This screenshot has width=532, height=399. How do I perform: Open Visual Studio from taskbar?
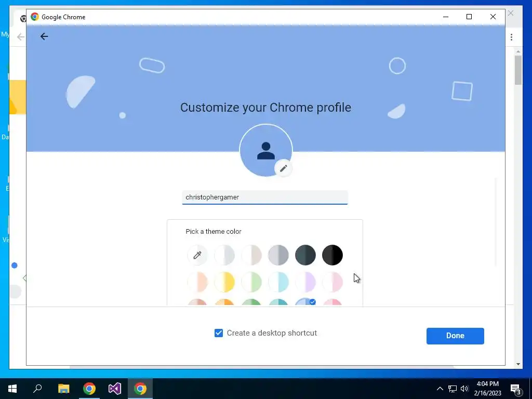pos(115,389)
